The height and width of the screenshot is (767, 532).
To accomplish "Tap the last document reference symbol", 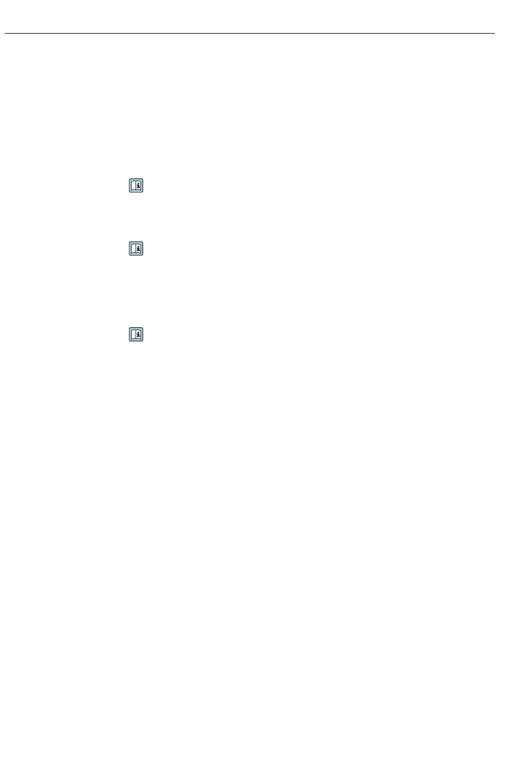I will [x=136, y=334].
